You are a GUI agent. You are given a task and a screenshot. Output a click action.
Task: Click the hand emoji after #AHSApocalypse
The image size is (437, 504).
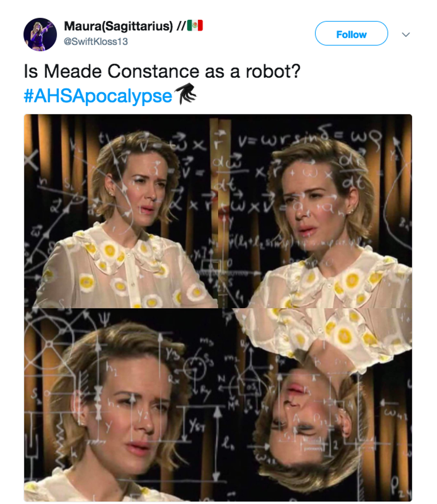pos(186,94)
